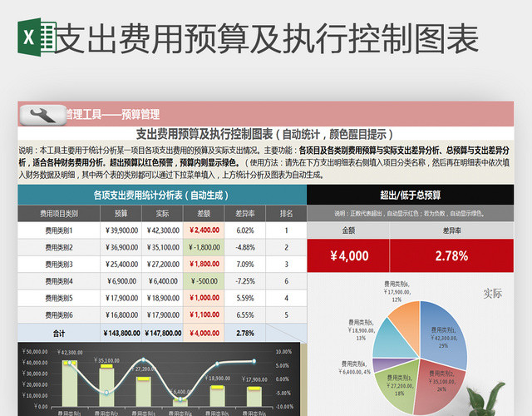Select the 费用类别5 row label
Viewport: 532px width, 416px height.
[x=59, y=299]
